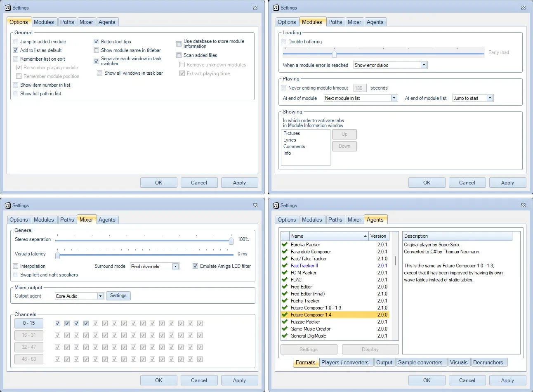533x392 pixels.
Task: Click the music note icon in Mixer Settings title bar
Action: coord(7,205)
